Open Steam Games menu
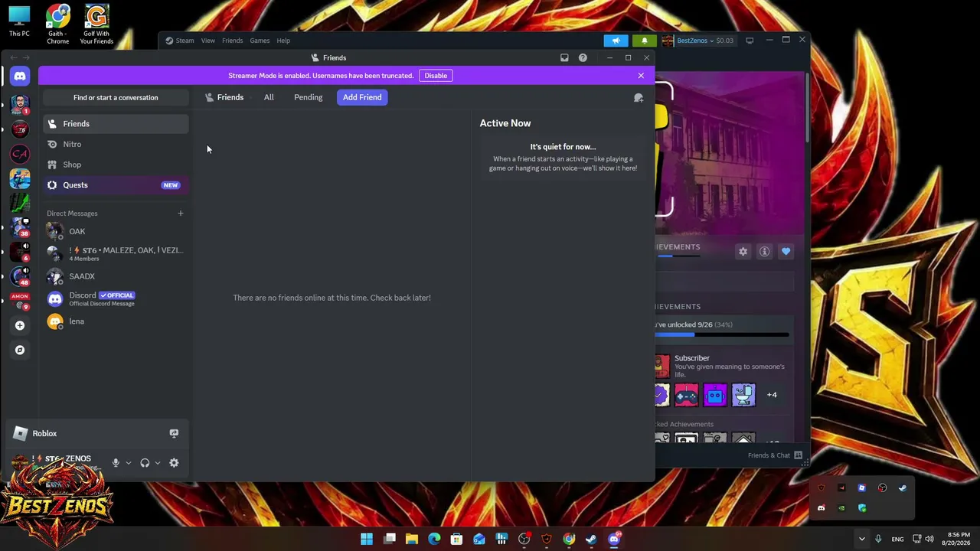This screenshot has height=551, width=980. [260, 41]
